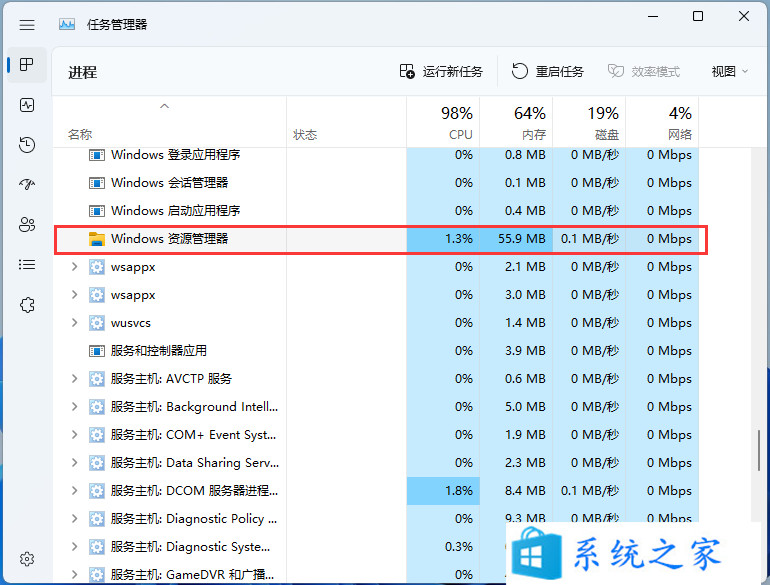The height and width of the screenshot is (585, 770).
Task: Open the hamburger navigation menu
Action: coord(27,25)
